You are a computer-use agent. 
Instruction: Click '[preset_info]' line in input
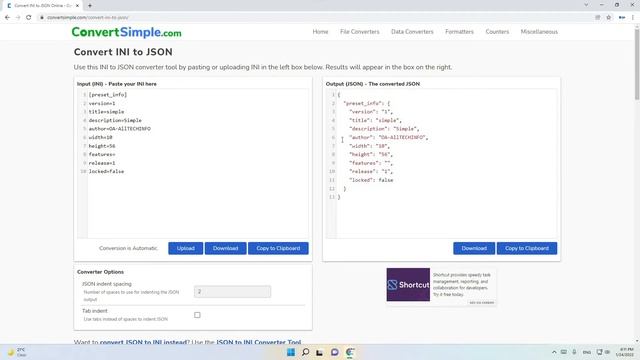click(108, 95)
